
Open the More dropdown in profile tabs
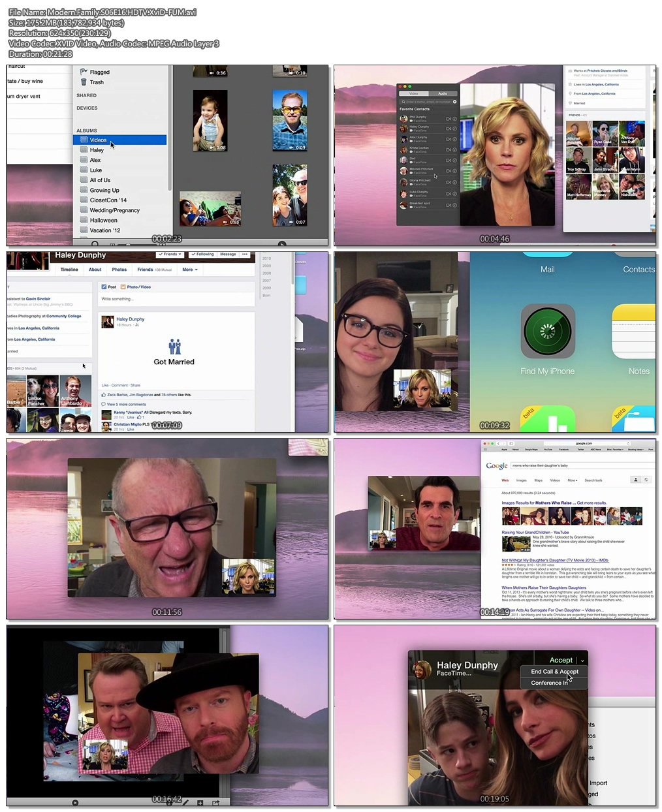(x=190, y=270)
